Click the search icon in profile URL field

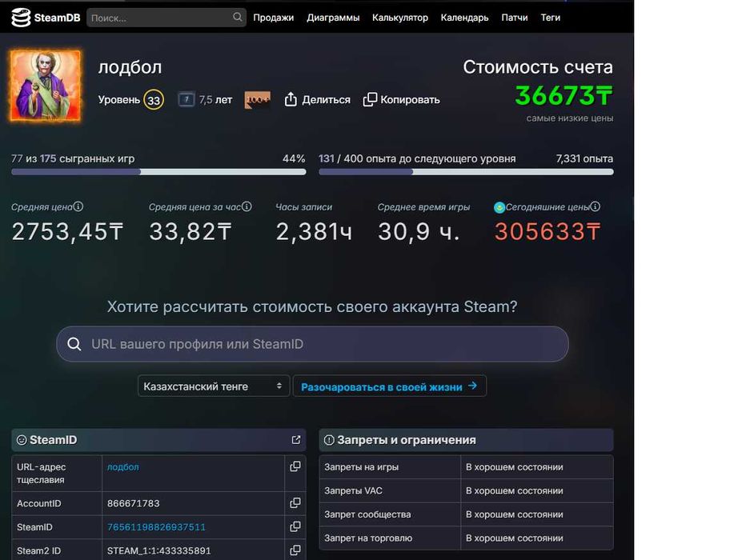[x=74, y=344]
